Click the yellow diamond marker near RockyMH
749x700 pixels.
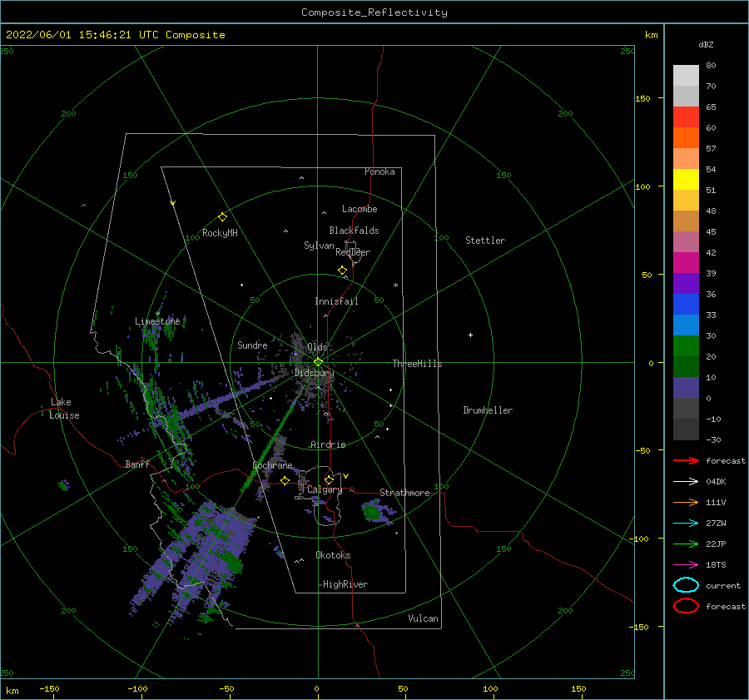tap(222, 217)
